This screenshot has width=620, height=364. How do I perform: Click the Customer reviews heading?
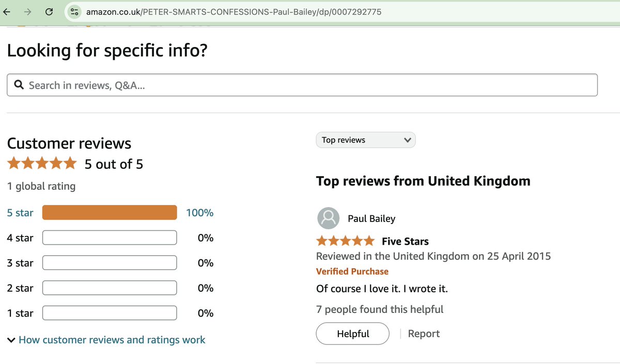69,143
